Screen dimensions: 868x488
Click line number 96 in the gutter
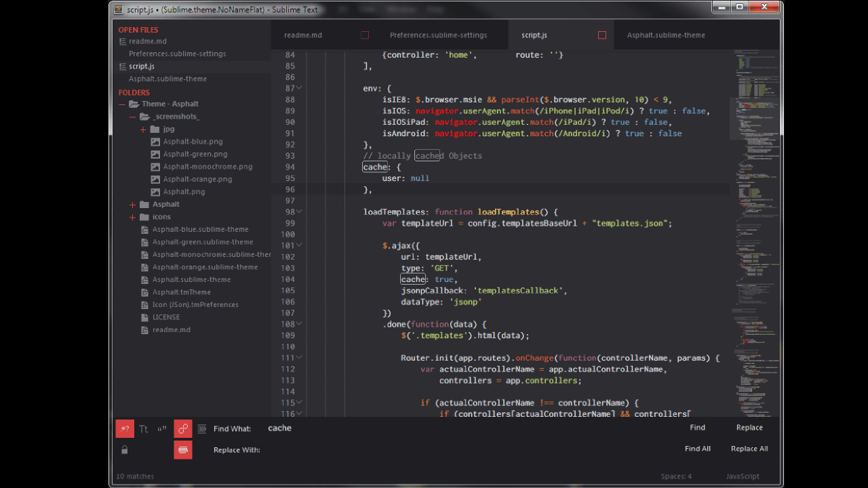[x=290, y=189]
